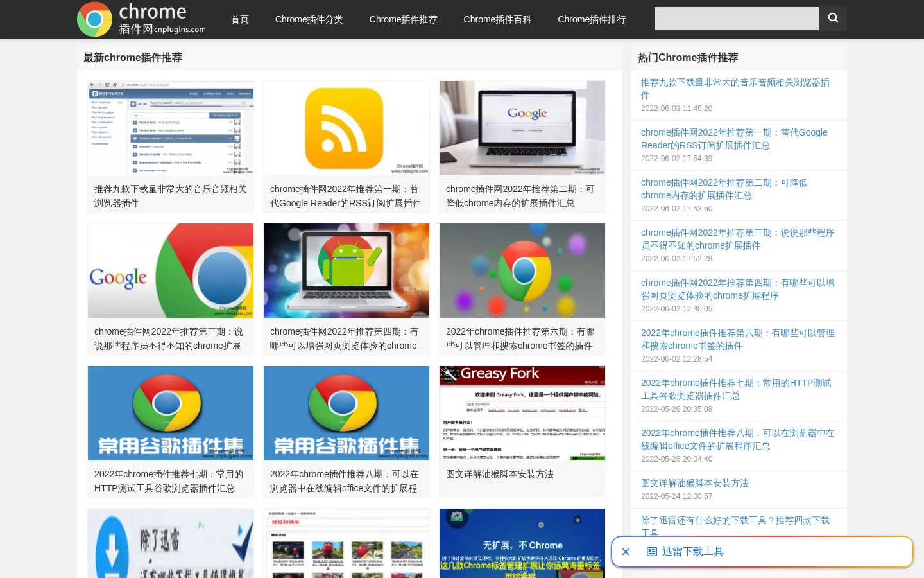Open the 除了迅雷 download arrow thumbnail
Image resolution: width=924 pixels, height=578 pixels.
coord(171,543)
